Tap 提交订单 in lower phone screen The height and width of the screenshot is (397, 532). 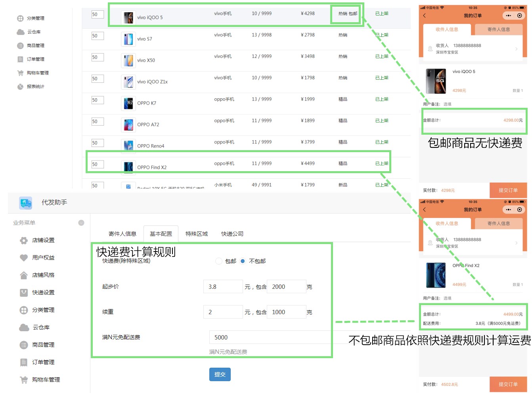click(508, 385)
